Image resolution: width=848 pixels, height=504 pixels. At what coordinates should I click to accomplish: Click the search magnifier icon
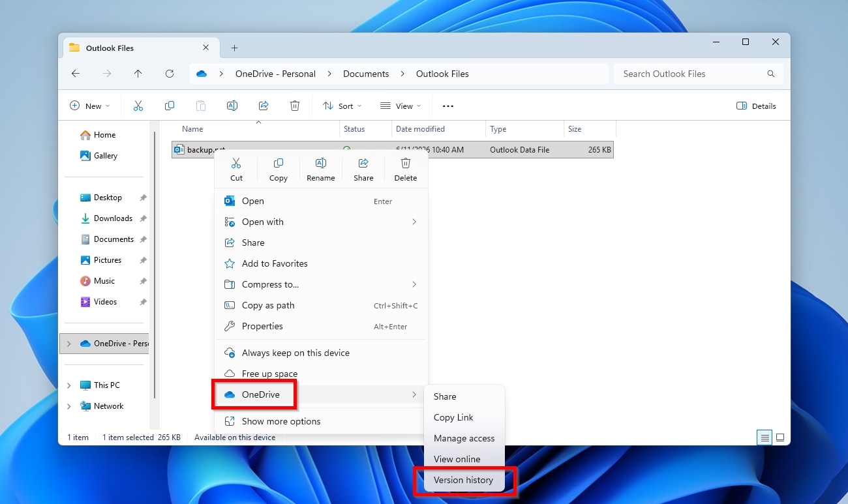(x=771, y=74)
